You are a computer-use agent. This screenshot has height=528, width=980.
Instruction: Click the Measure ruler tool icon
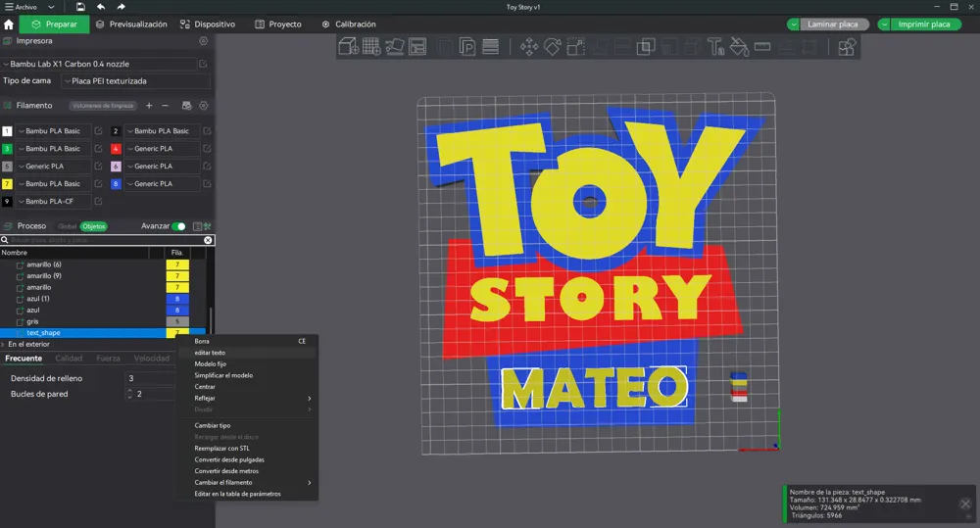[x=761, y=47]
